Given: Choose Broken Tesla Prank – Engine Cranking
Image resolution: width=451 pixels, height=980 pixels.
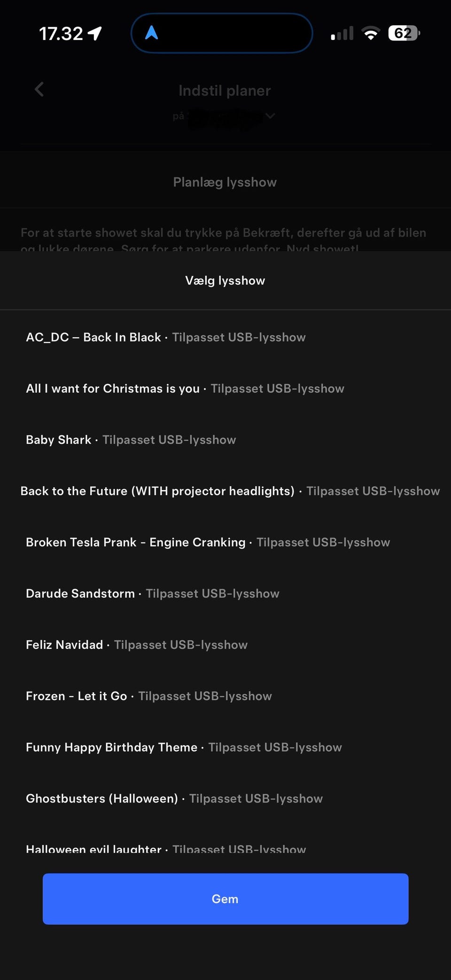Looking at the screenshot, I should coord(208,542).
